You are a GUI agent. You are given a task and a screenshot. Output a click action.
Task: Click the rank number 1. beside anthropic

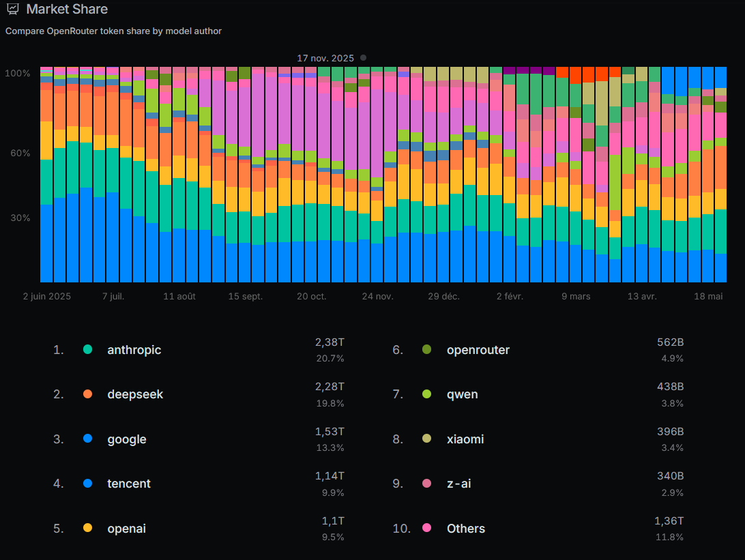(59, 350)
